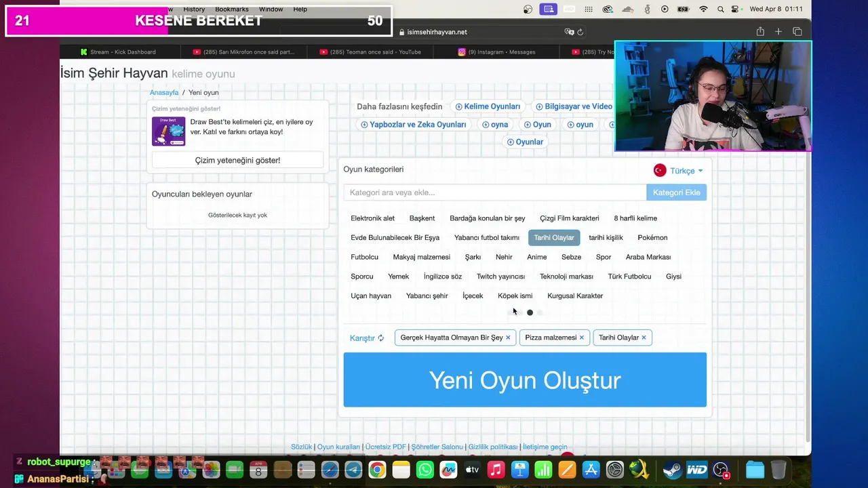Viewport: 868px width, 488px height.
Task: Click the isimsehirhayvan.net address bar
Action: pos(433,32)
